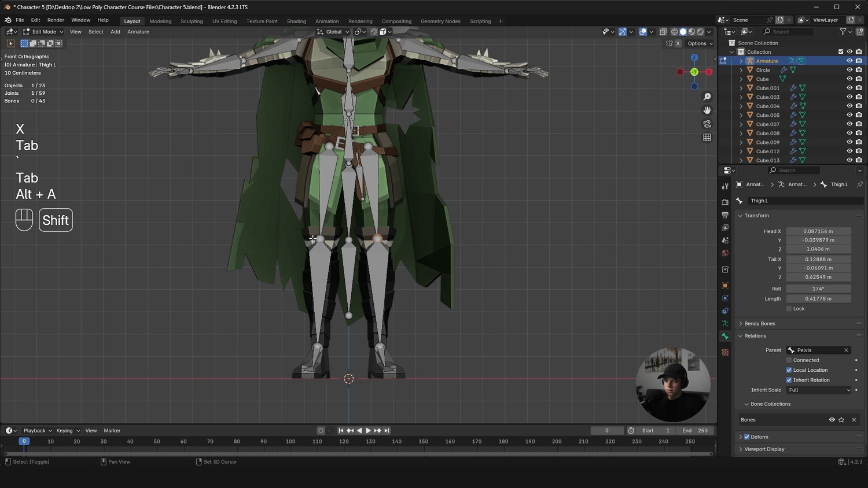
Task: Uncheck the Inherit Rotation checkbox
Action: (789, 380)
